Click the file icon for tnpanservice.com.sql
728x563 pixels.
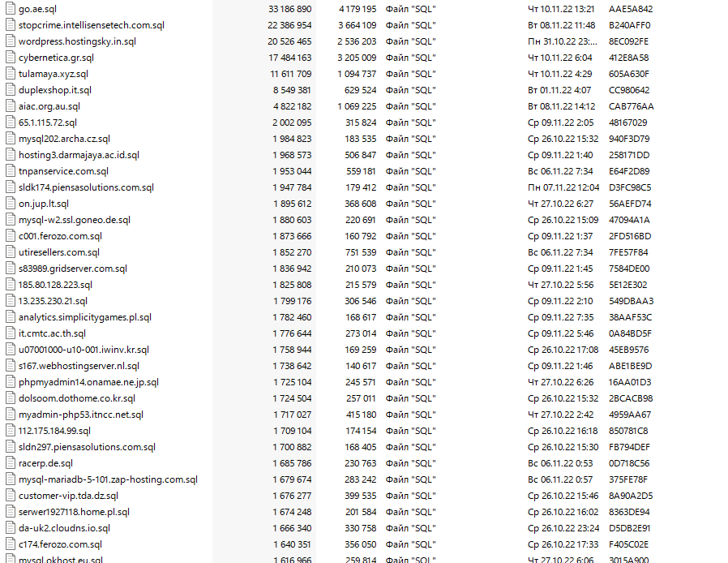(x=11, y=171)
